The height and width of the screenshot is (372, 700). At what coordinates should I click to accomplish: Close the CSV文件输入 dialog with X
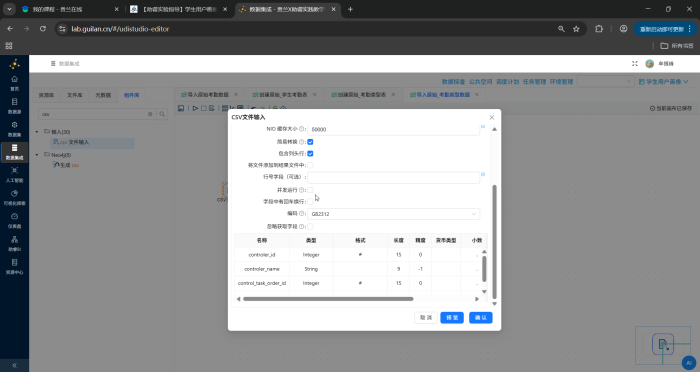tap(492, 117)
